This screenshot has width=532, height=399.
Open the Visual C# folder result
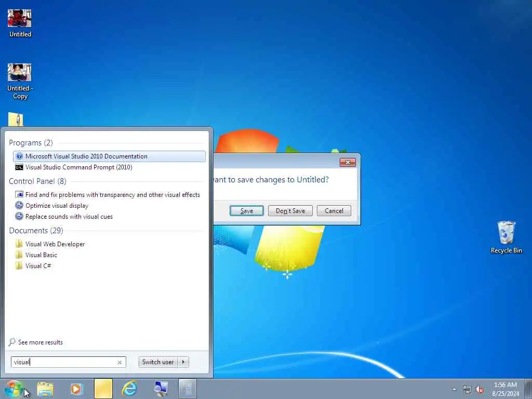coord(38,265)
